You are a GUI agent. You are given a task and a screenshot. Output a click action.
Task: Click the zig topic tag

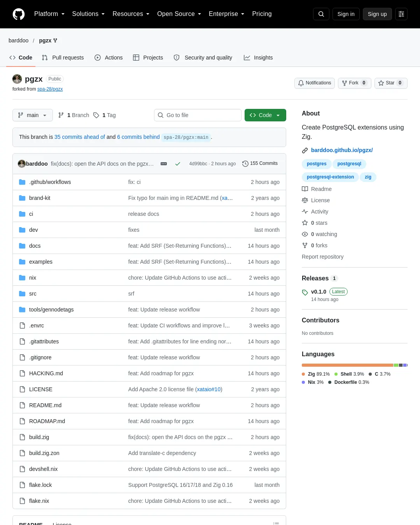[368, 177]
